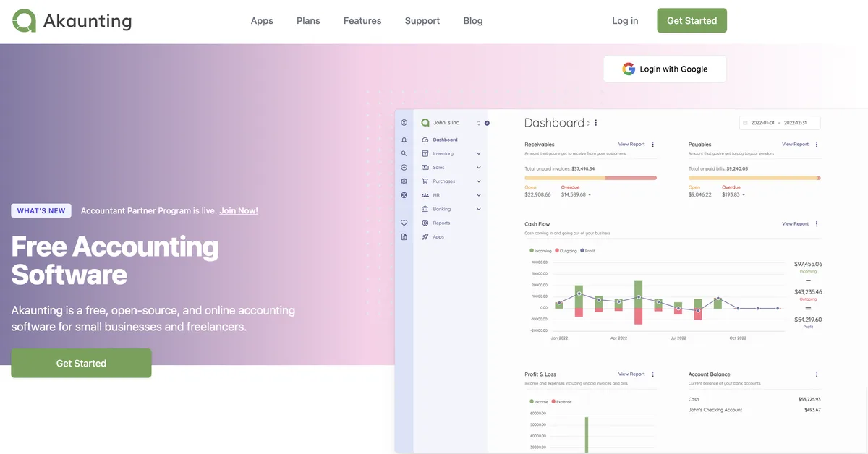Click the Receivables unpaid invoices progress bar
The height and width of the screenshot is (454, 868).
590,177
